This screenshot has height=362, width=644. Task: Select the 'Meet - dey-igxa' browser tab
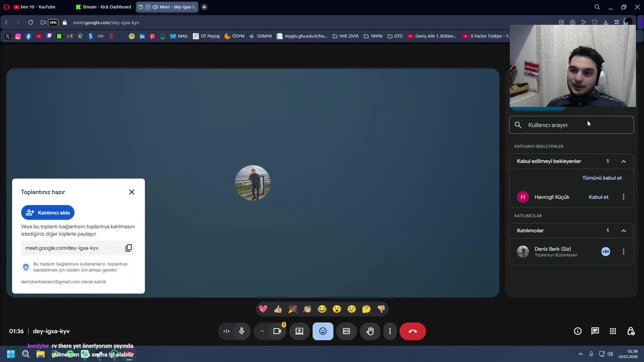pos(168,7)
